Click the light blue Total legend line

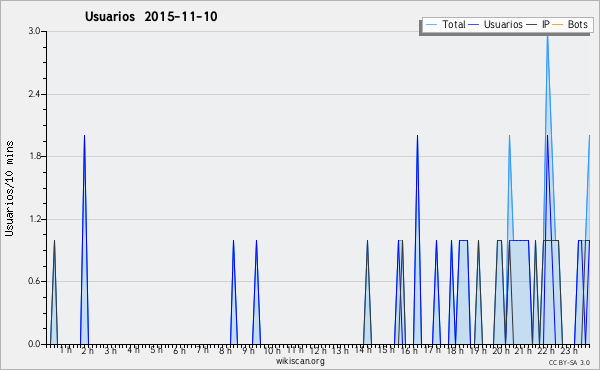(x=431, y=25)
